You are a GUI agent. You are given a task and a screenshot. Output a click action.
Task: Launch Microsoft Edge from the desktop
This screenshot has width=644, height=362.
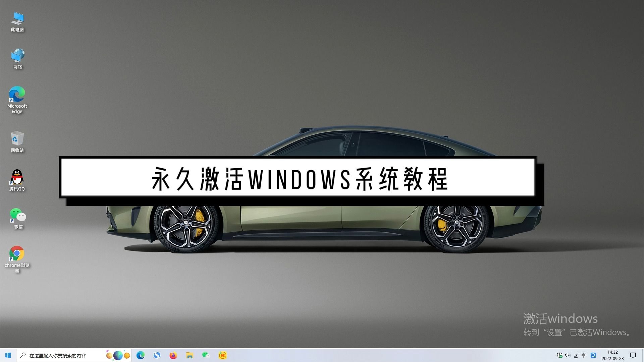click(x=17, y=94)
